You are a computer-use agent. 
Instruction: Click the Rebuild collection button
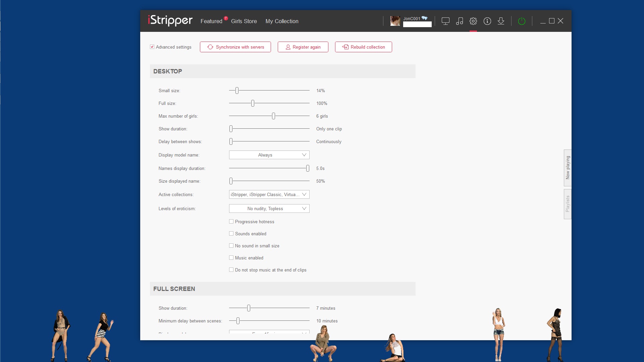363,47
